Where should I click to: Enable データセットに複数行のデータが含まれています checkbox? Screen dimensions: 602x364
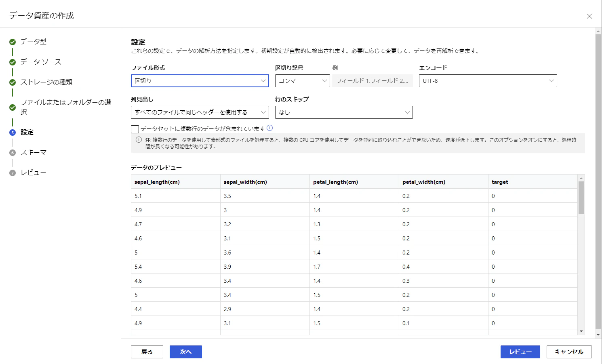click(x=135, y=129)
